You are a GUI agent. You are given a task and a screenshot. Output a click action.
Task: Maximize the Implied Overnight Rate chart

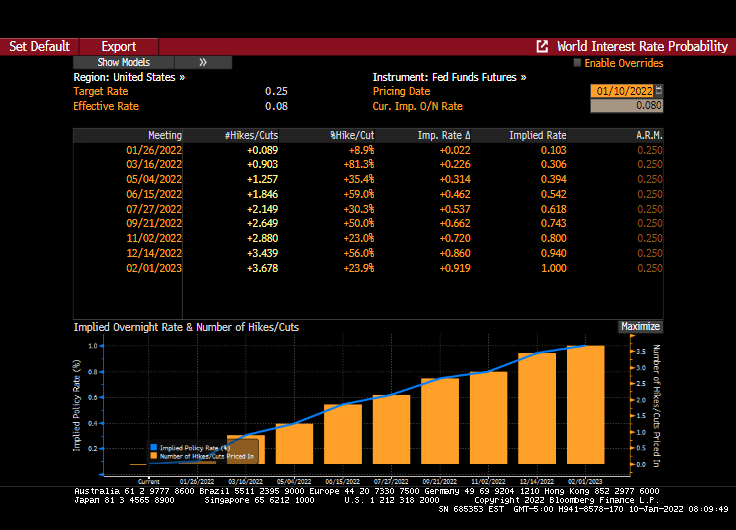click(x=640, y=326)
